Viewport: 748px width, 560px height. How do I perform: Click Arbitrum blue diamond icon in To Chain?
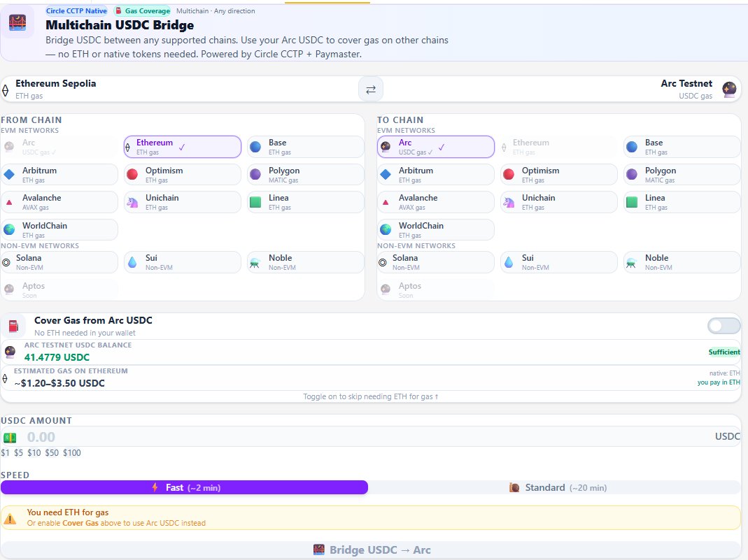click(x=386, y=175)
